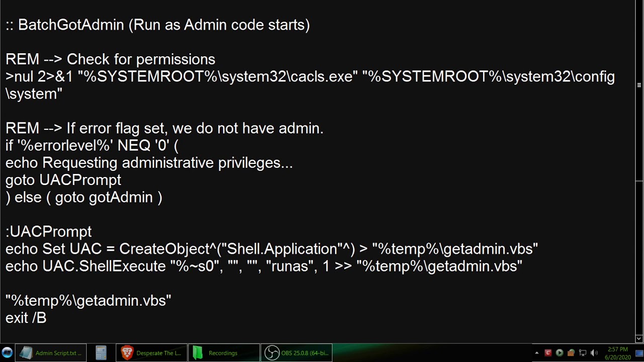Switch to the Brave browser window
Image resolution: width=644 pixels, height=362 pixels.
point(151,353)
